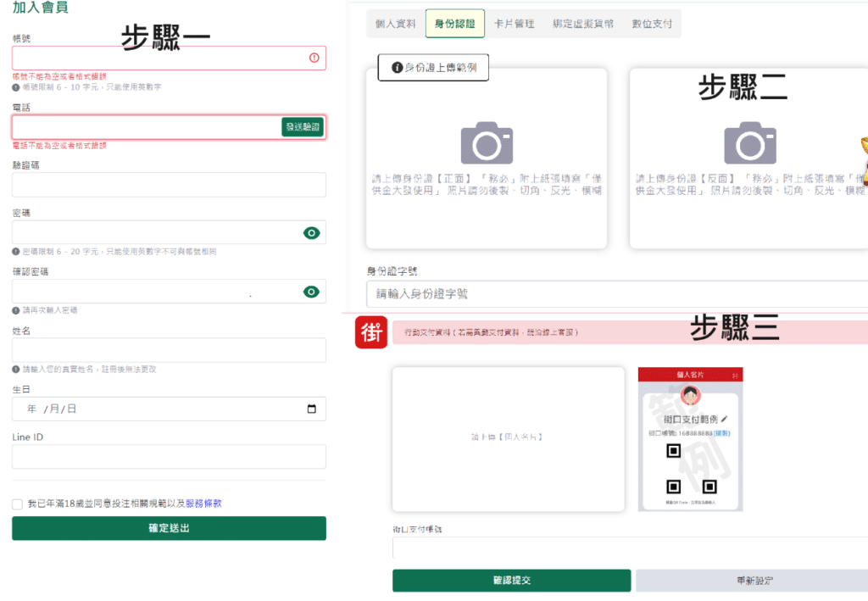The height and width of the screenshot is (601, 868).
Task: Click the 發送驗證 verification button
Action: coord(303,125)
